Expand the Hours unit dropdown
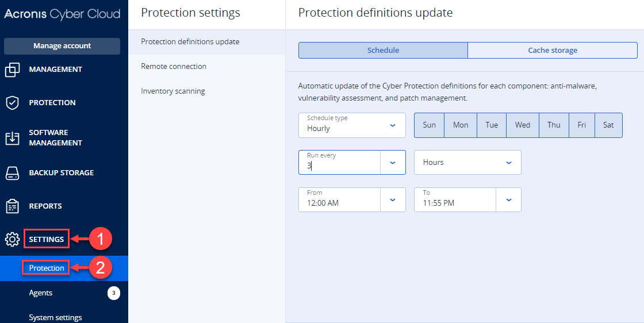Image resolution: width=644 pixels, height=323 pixels. pyautogui.click(x=467, y=163)
